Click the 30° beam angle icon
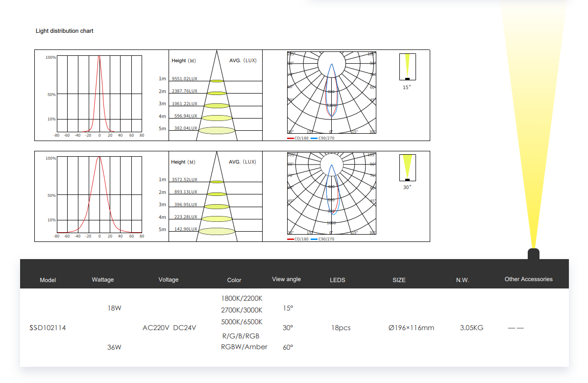Screen dimensions: 588x383 [x=407, y=168]
